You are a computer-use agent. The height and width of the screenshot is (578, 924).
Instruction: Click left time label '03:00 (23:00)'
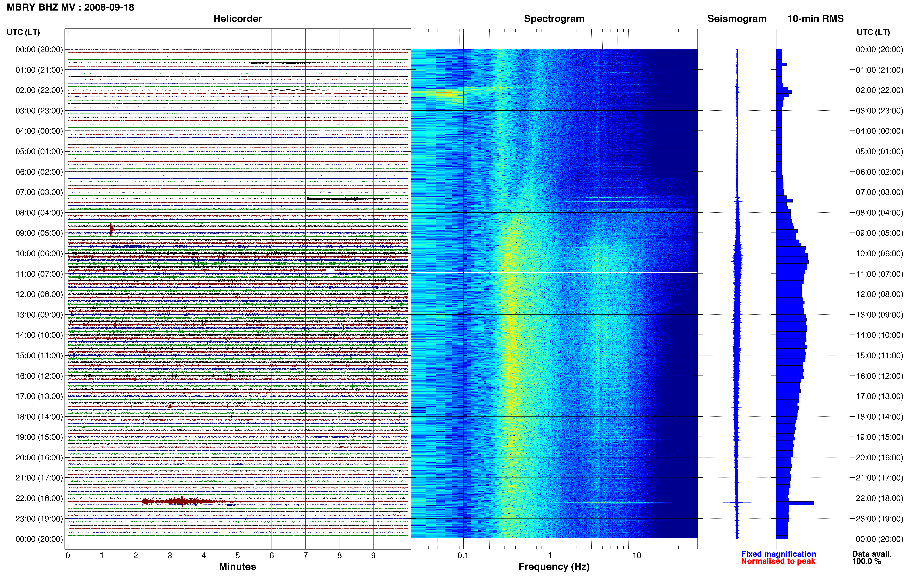click(x=39, y=111)
